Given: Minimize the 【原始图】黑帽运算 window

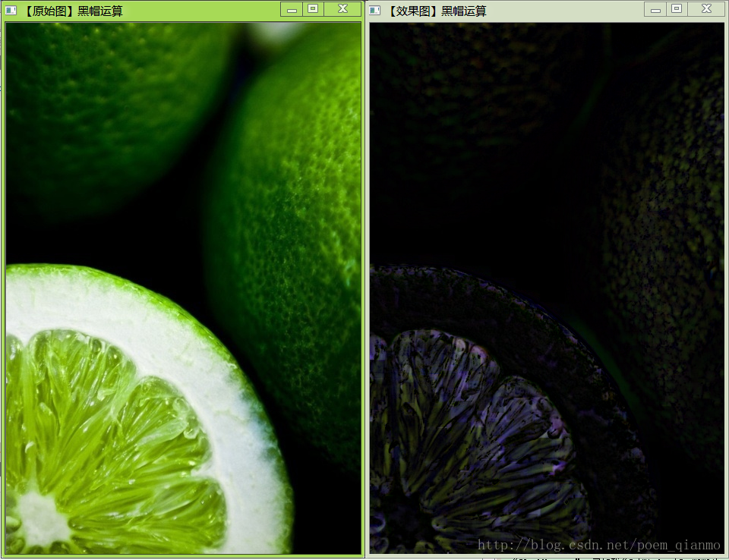Looking at the screenshot, I should click(292, 9).
